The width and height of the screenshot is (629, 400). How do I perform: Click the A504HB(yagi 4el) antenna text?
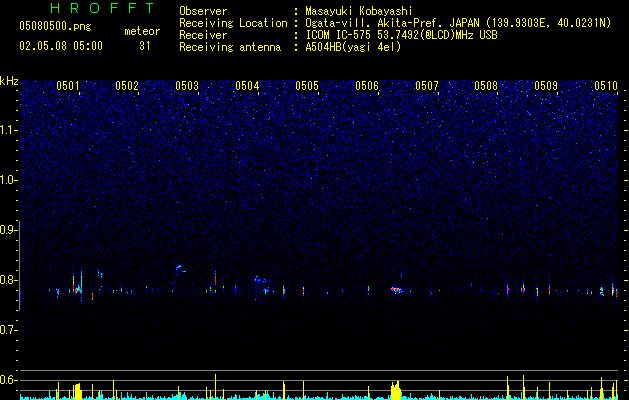(x=353, y=47)
